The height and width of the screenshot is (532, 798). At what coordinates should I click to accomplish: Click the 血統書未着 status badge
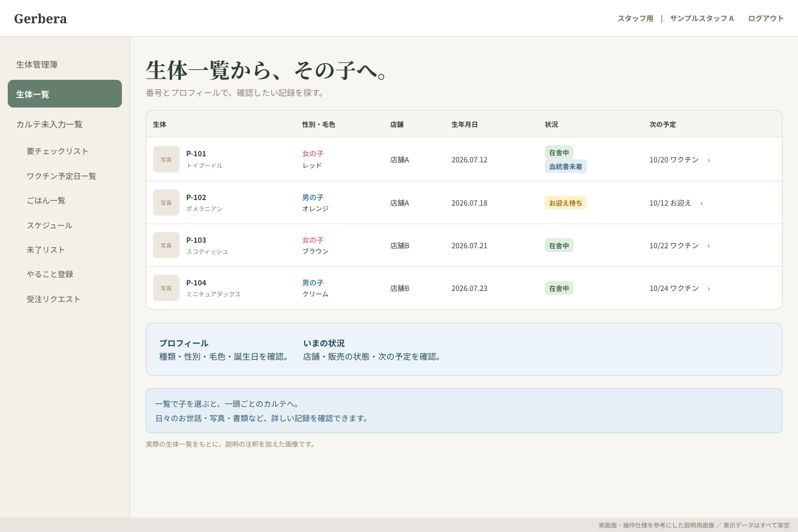[x=566, y=166]
